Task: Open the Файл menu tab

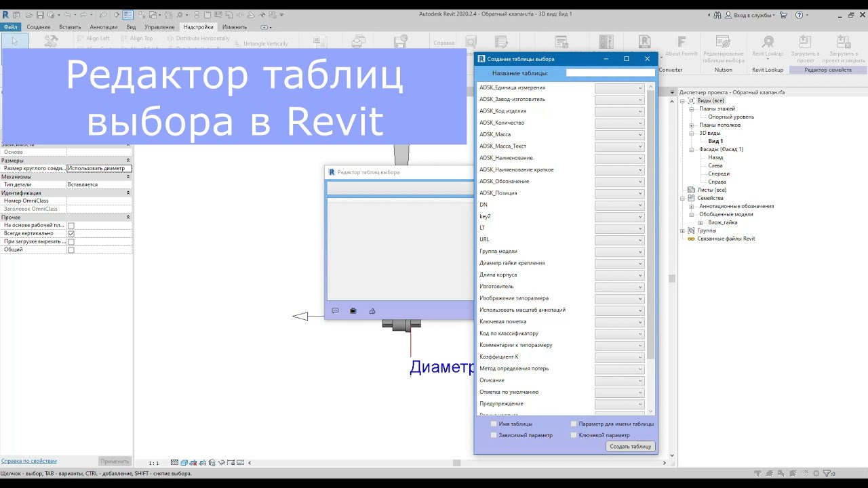Action: pos(10,27)
